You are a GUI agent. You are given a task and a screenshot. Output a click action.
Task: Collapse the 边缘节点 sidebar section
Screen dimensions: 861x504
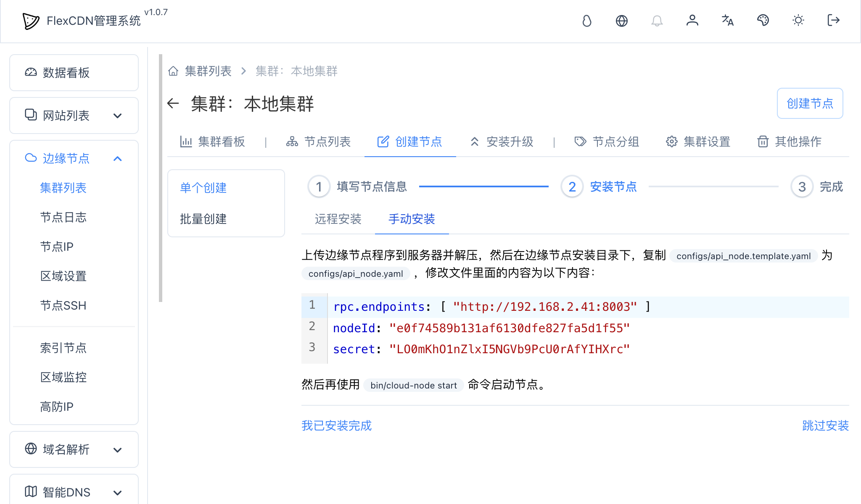(x=118, y=159)
